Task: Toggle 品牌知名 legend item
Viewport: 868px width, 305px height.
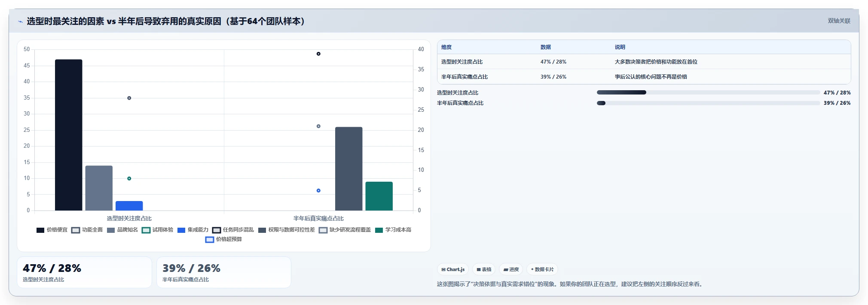Action: pyautogui.click(x=122, y=230)
